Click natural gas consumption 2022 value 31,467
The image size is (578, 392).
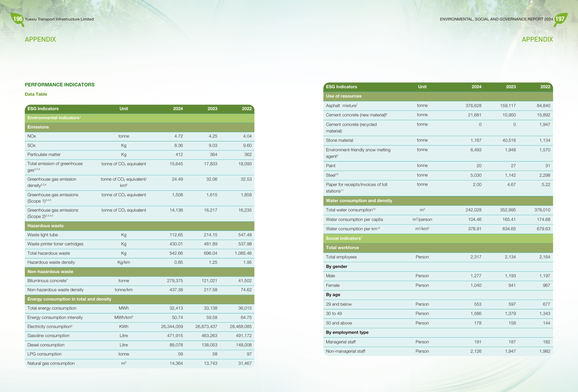(245, 363)
